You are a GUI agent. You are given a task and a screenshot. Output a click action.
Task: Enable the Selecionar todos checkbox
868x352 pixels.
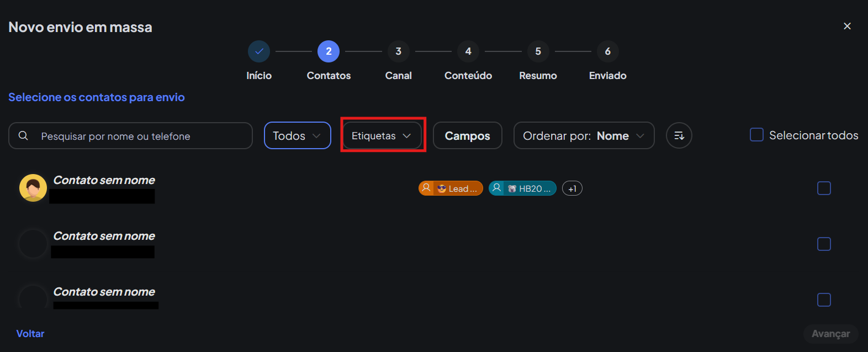pos(756,135)
